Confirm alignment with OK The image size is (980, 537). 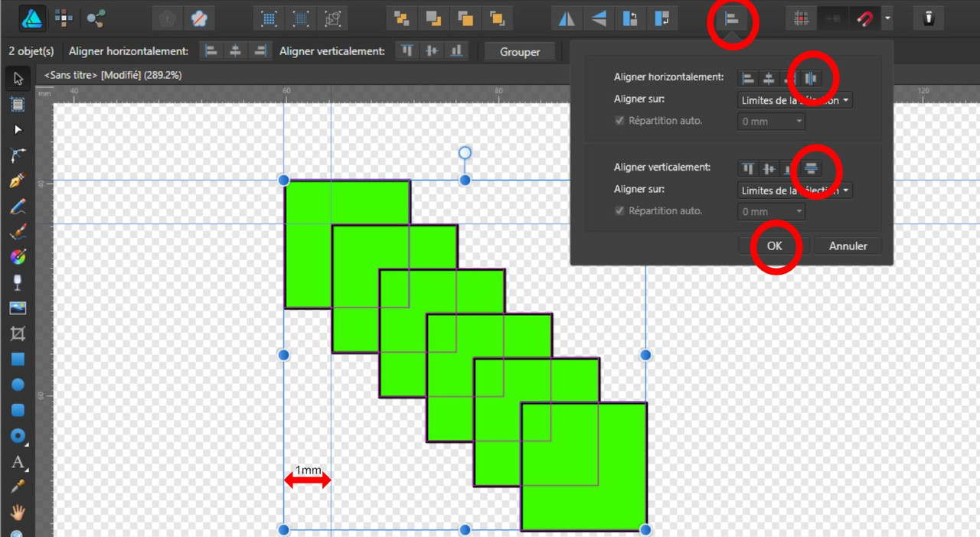pos(774,246)
